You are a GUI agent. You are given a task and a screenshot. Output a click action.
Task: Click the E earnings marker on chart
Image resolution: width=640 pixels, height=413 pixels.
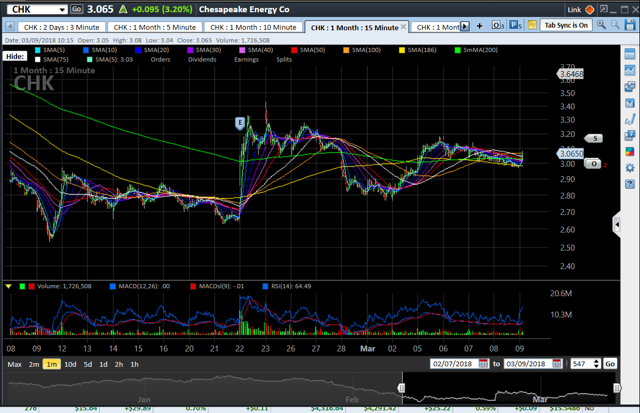point(240,123)
